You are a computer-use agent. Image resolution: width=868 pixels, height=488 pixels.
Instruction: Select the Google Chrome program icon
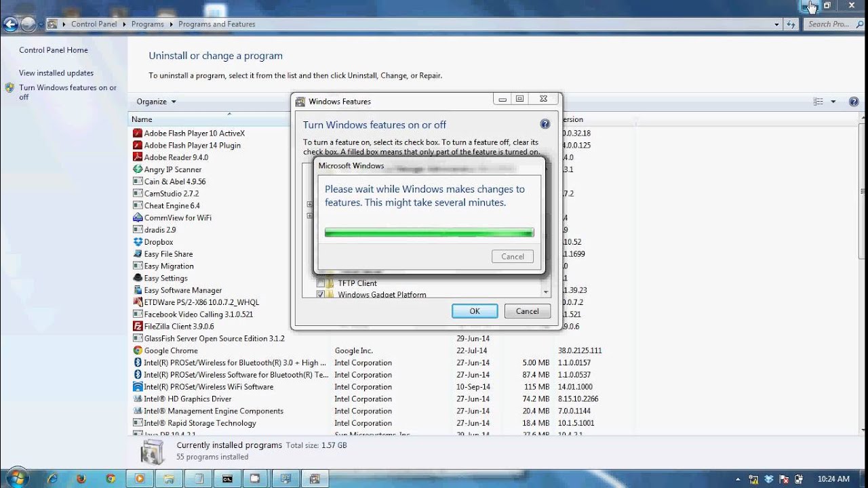click(x=138, y=350)
